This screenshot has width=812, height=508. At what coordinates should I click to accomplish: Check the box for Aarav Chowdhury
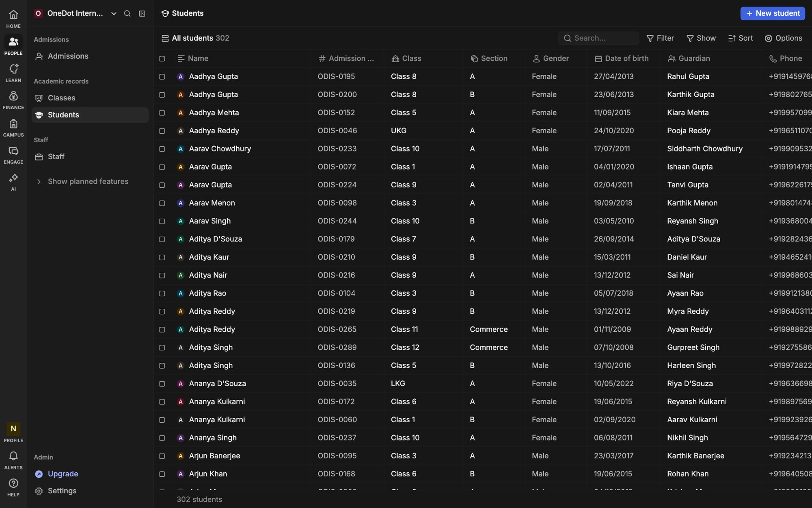coord(162,149)
